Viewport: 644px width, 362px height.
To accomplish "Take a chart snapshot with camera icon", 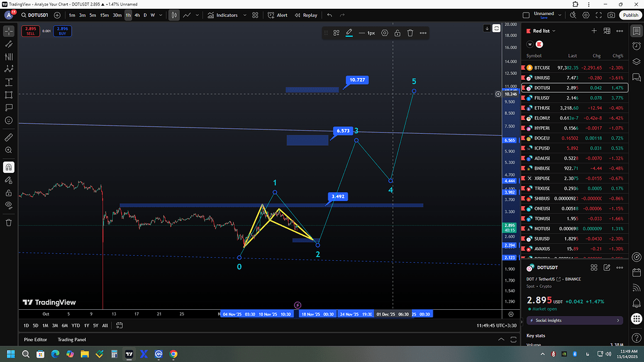I will (x=611, y=15).
